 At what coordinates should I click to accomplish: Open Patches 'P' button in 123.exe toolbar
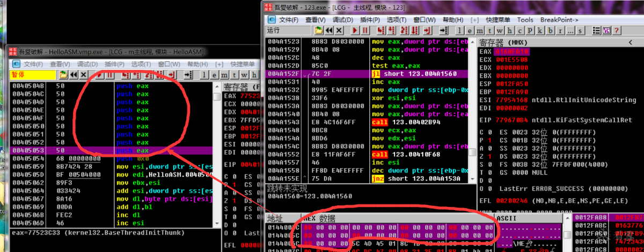tap(530, 30)
